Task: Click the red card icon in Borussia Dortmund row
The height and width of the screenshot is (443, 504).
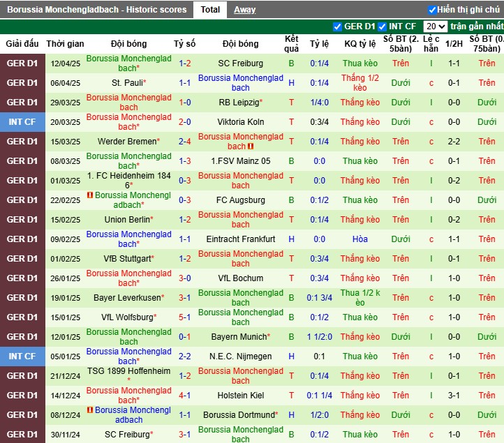Action: 90,410
